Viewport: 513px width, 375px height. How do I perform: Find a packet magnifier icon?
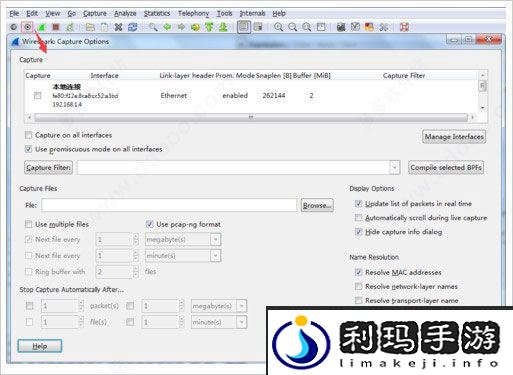153,27
